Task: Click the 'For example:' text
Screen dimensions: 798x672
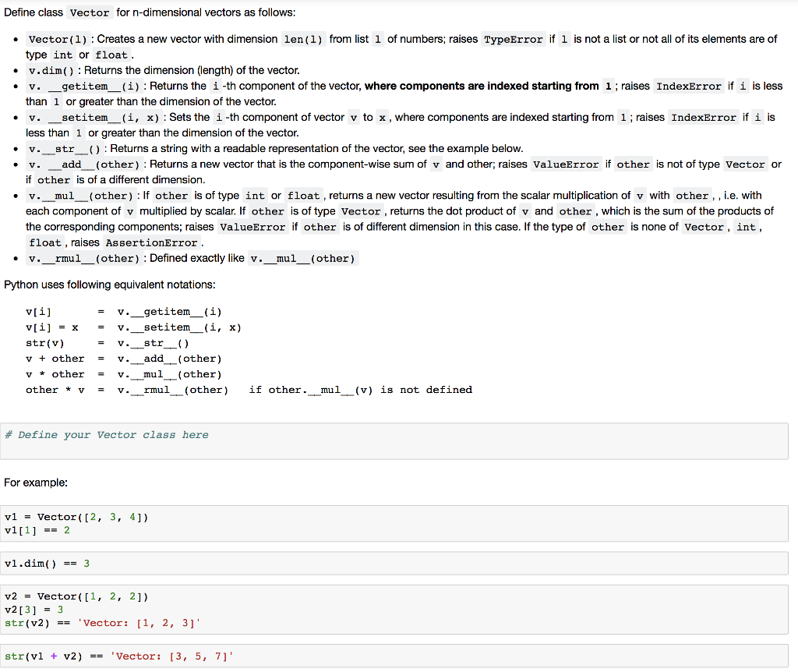Action: [36, 482]
